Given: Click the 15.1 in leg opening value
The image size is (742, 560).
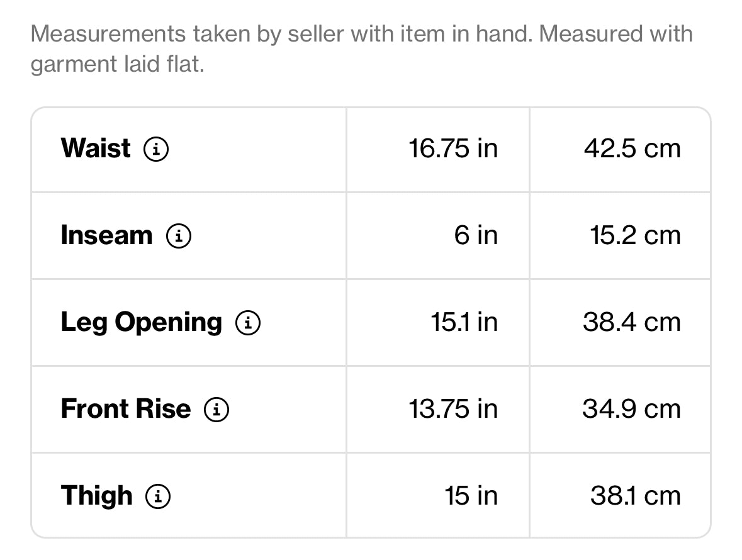Looking at the screenshot, I should click(x=464, y=322).
